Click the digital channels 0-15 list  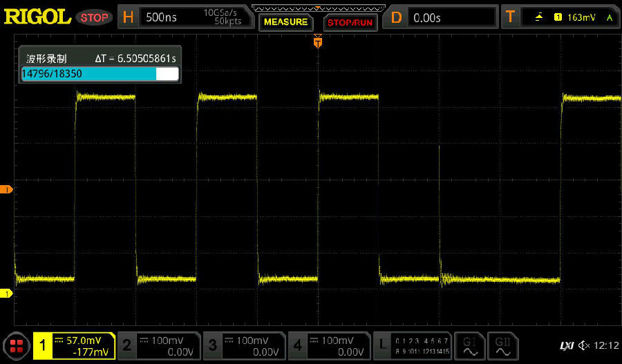pyautogui.click(x=422, y=346)
